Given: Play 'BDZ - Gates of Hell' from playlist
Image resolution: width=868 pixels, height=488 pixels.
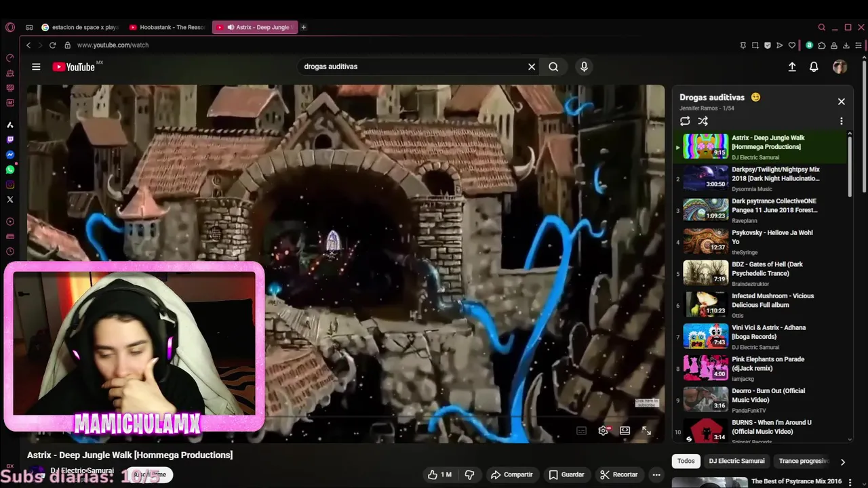Looking at the screenshot, I should (x=761, y=273).
